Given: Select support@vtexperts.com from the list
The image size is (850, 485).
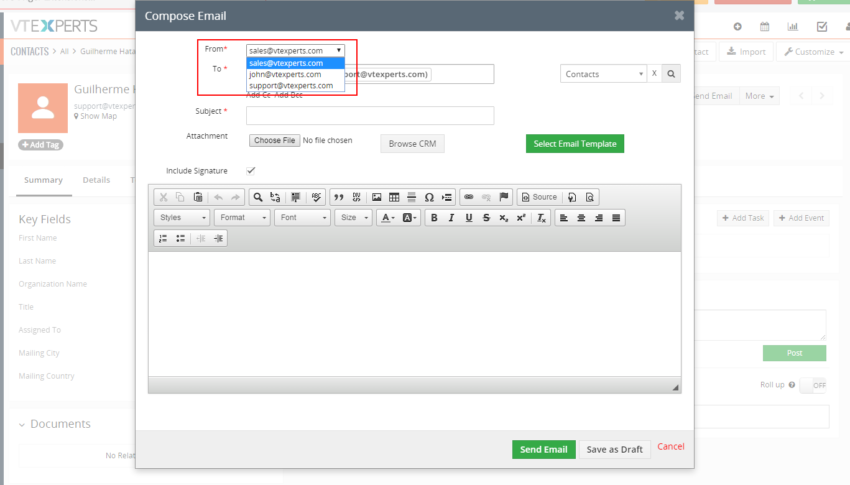Looking at the screenshot, I should click(x=295, y=86).
